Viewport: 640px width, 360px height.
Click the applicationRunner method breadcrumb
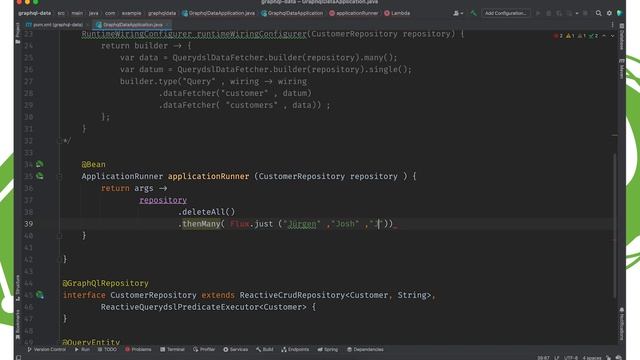(353, 13)
